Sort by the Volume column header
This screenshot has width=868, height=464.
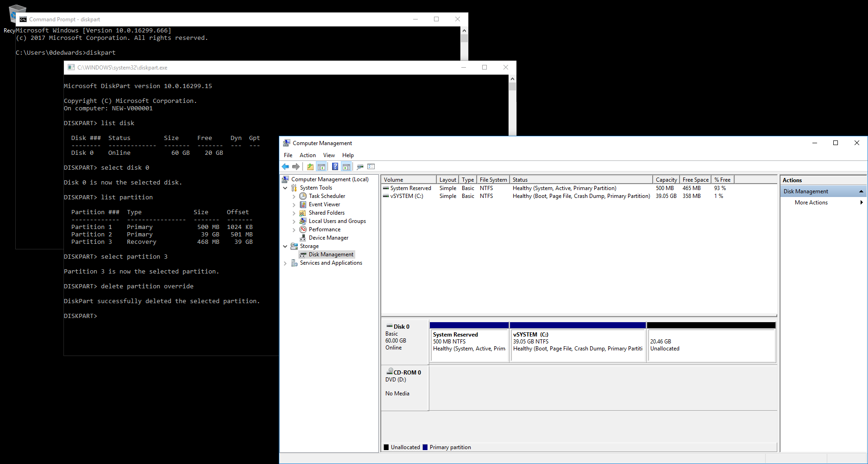[x=409, y=180]
